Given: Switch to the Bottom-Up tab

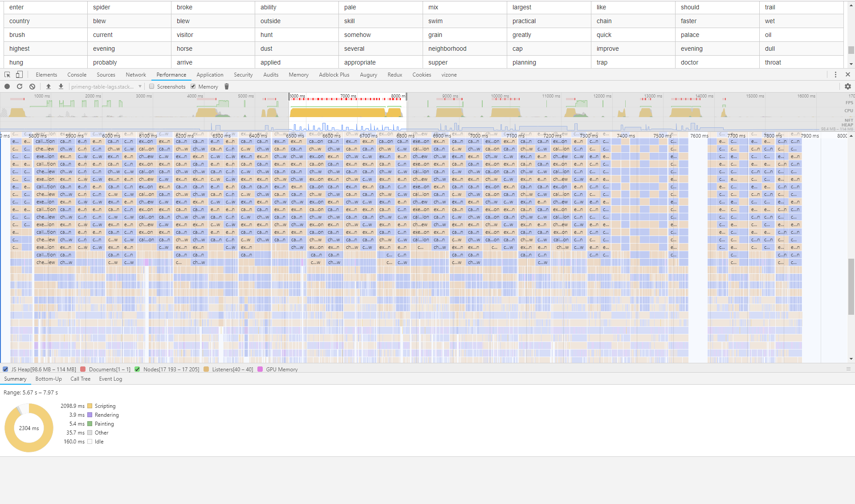Looking at the screenshot, I should (48, 379).
